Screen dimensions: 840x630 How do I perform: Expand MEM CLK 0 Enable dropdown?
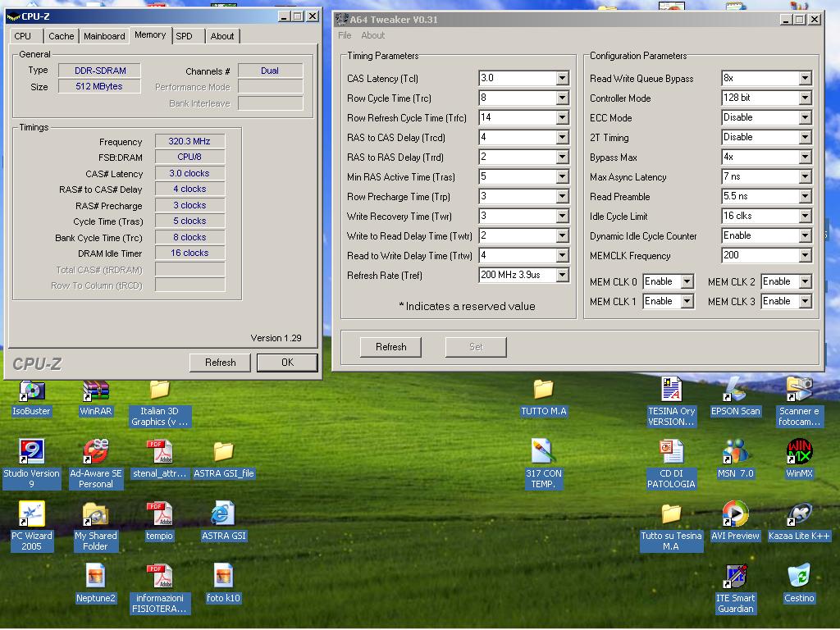tap(687, 282)
